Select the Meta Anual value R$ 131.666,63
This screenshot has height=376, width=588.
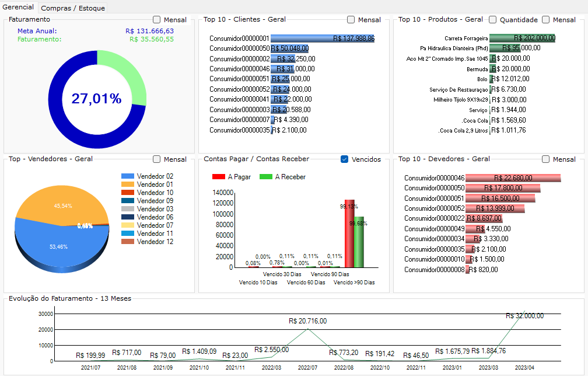point(149,31)
